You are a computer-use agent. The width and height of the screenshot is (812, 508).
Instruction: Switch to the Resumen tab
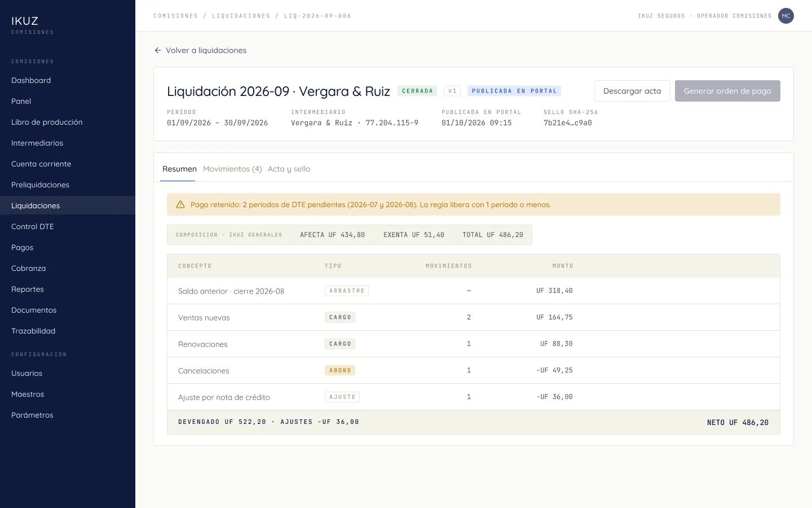(179, 169)
